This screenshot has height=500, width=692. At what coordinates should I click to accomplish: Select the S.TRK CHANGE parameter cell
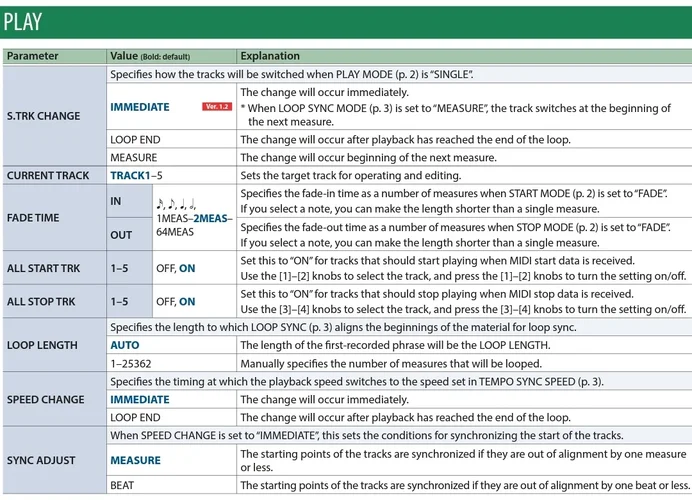tap(54, 116)
